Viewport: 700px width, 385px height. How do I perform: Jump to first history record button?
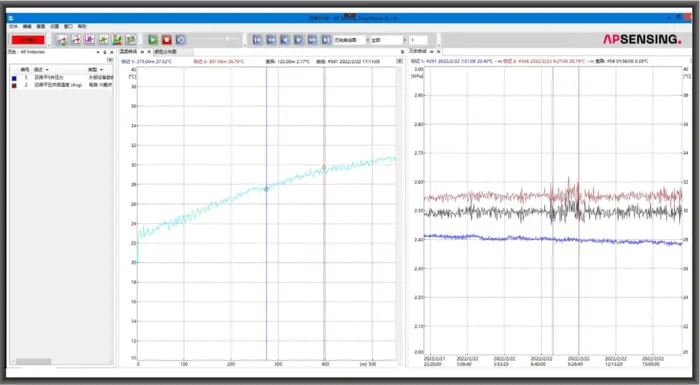coord(257,40)
